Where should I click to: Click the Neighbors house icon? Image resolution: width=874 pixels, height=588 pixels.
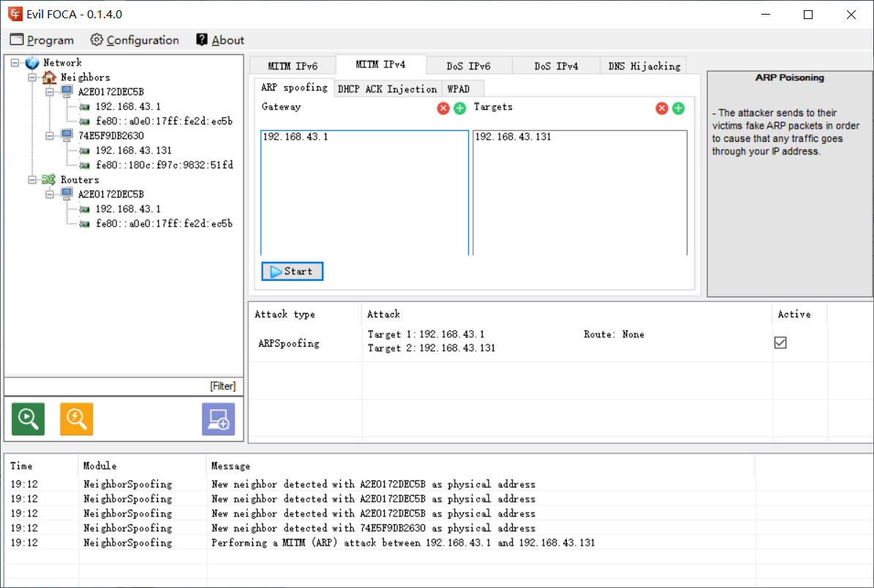[50, 77]
